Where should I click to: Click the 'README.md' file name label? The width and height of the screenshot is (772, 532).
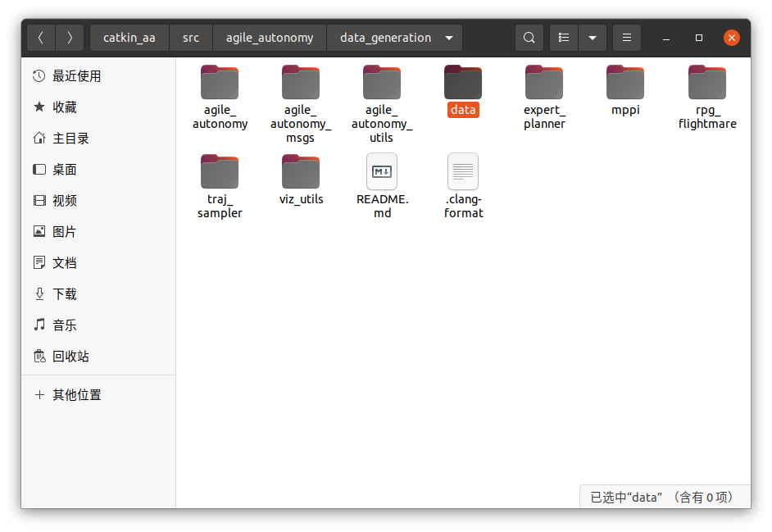383,206
